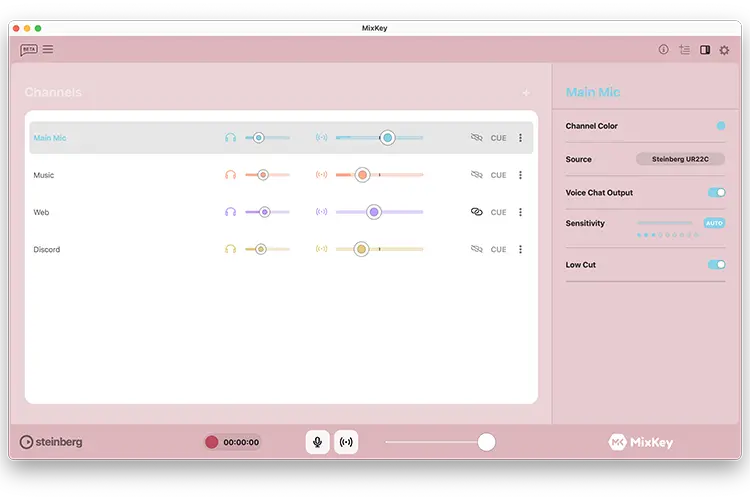
Task: Select the Music channel row
Action: click(281, 175)
